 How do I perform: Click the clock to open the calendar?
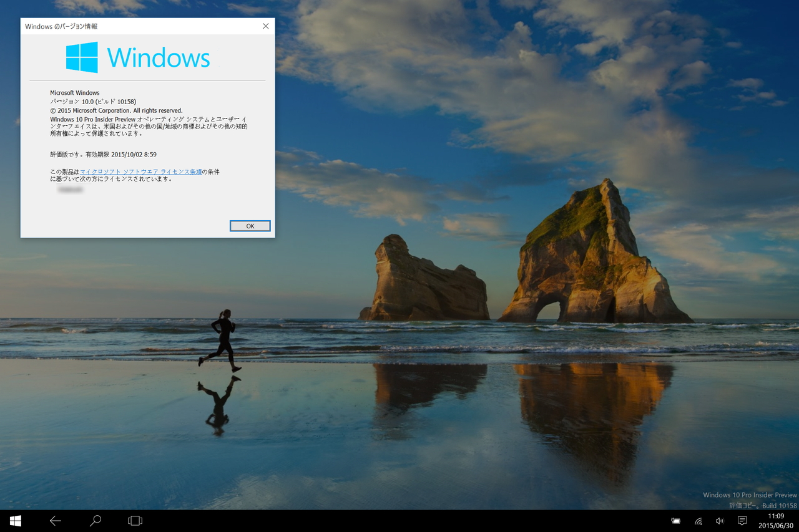775,516
